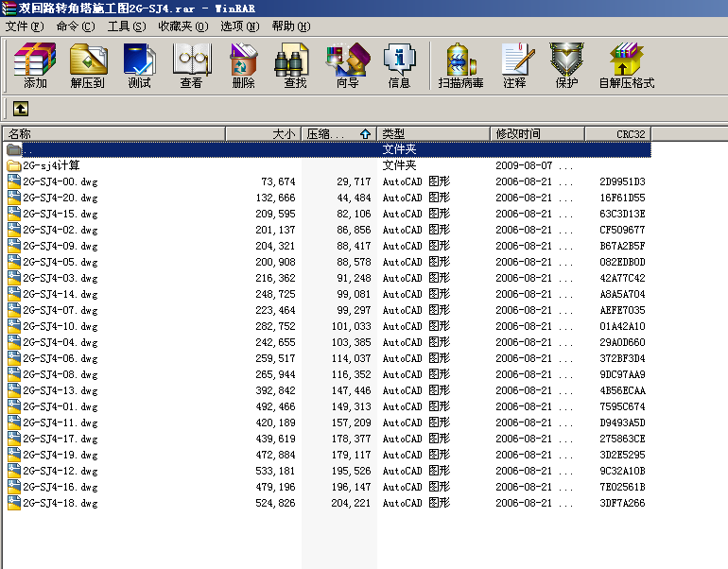Select file 2G-SJ4-19.dwg
The width and height of the screenshot is (728, 569).
coord(328,455)
